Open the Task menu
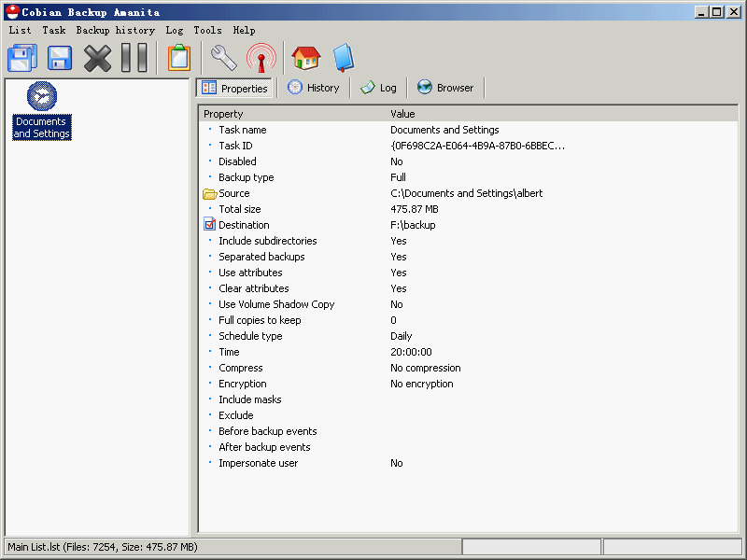This screenshot has height=560, width=747. [x=53, y=30]
